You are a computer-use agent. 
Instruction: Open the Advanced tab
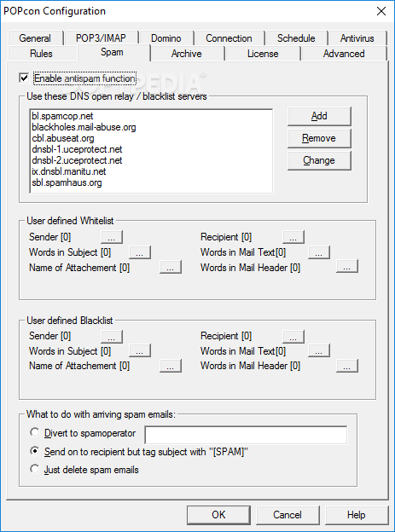coord(344,54)
